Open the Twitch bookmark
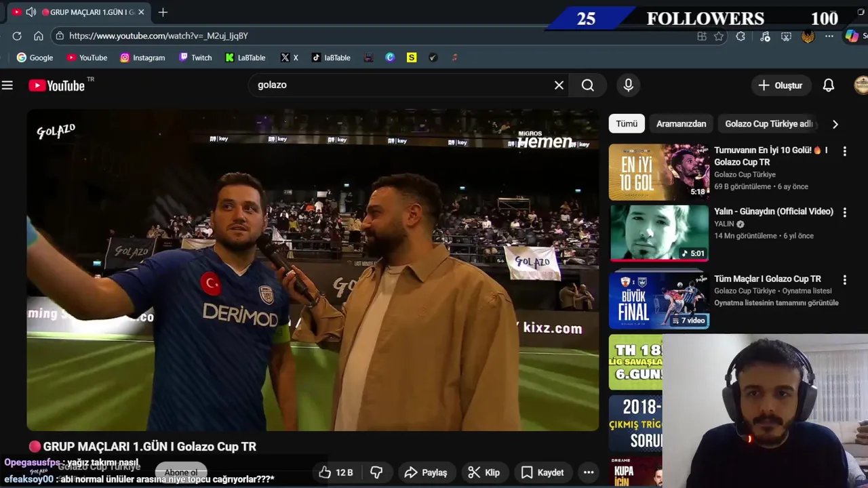 pyautogui.click(x=195, y=58)
